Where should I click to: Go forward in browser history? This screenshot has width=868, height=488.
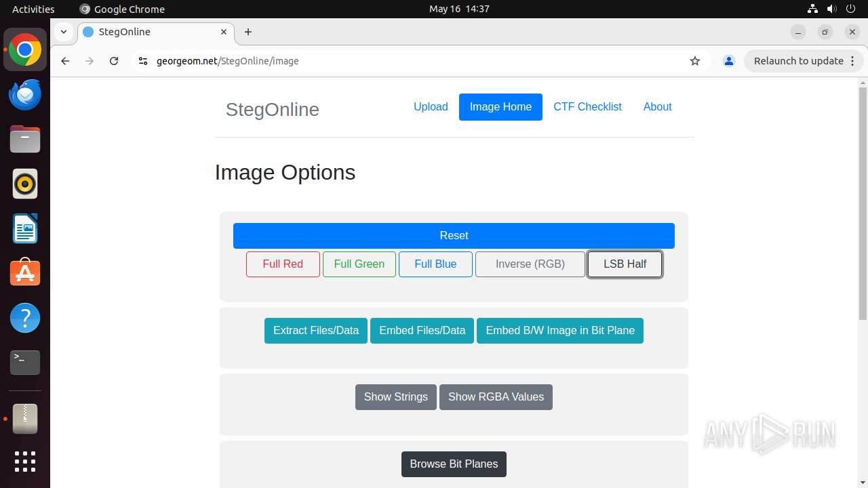(90, 61)
